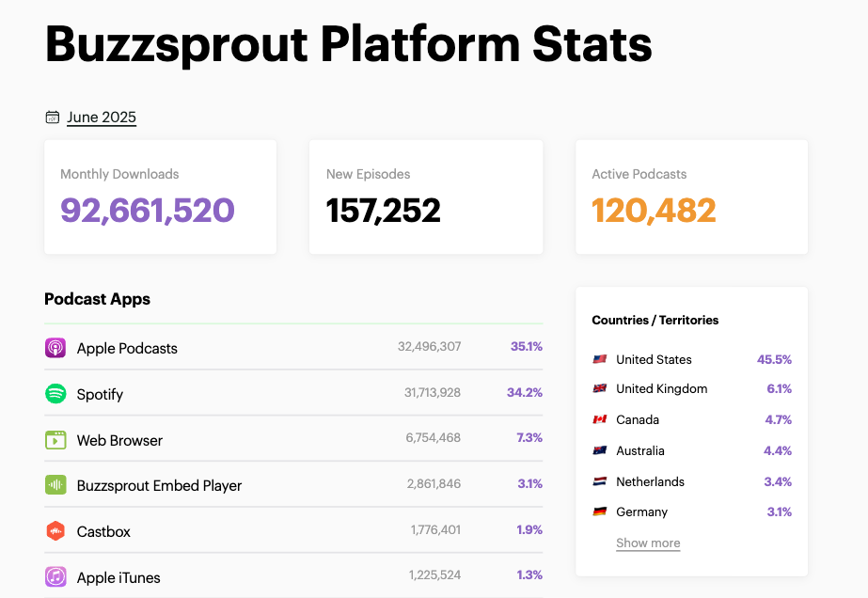Click the United States flag icon
Screen dimensions: 868x598
pos(599,359)
